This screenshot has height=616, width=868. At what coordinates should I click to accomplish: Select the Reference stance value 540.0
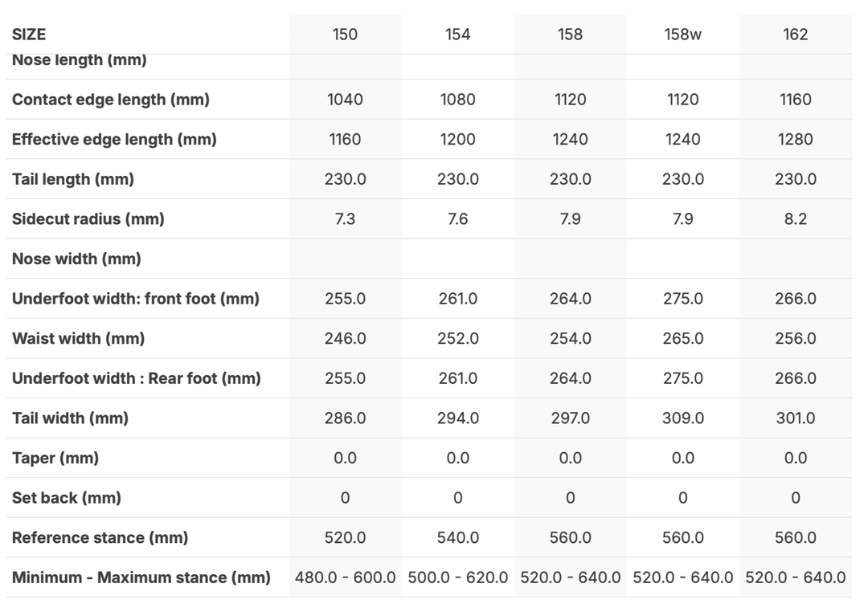pyautogui.click(x=457, y=538)
